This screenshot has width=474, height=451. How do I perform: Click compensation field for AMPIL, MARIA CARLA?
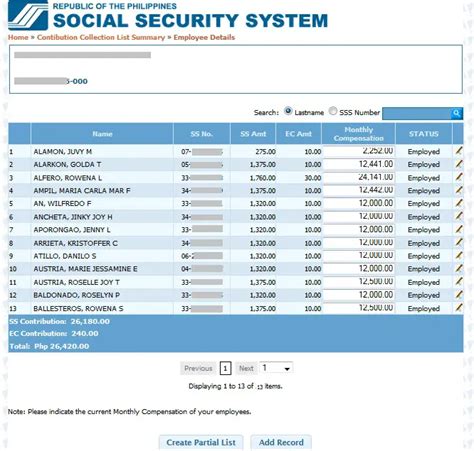pyautogui.click(x=359, y=190)
